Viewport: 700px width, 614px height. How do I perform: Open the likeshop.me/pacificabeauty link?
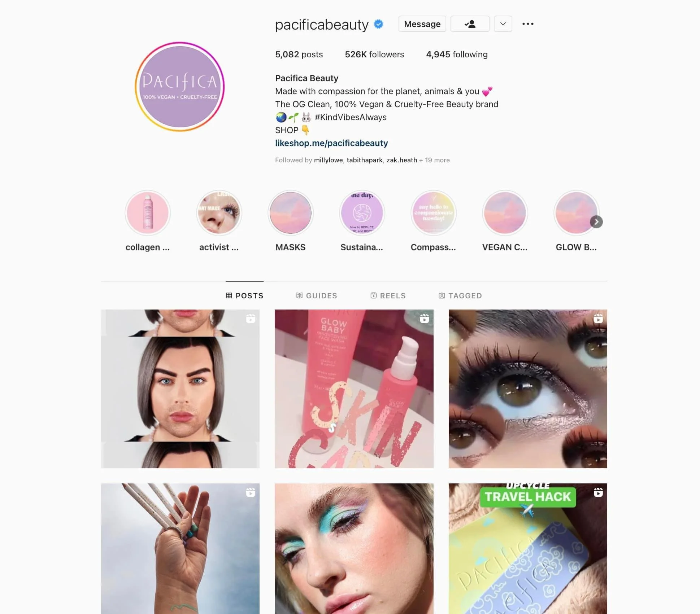[331, 143]
